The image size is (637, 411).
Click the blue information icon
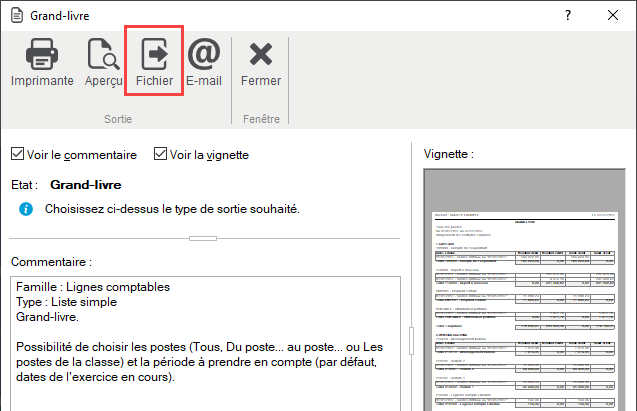point(26,209)
